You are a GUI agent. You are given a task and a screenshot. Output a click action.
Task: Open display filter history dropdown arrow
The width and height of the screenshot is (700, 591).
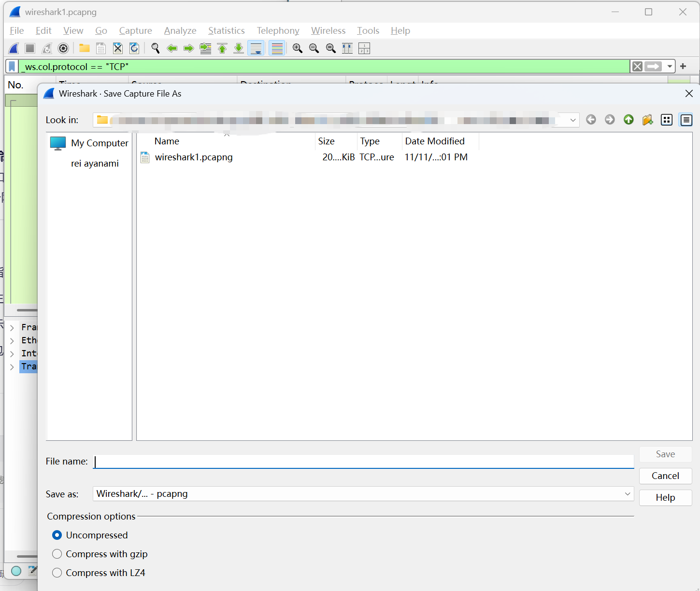tap(670, 67)
